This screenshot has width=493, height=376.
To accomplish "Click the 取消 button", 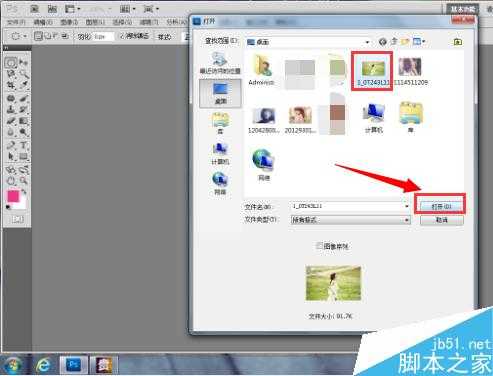I will tap(441, 220).
